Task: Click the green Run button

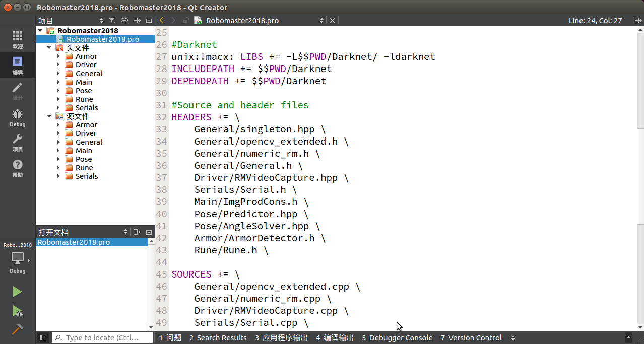Action: (x=17, y=292)
